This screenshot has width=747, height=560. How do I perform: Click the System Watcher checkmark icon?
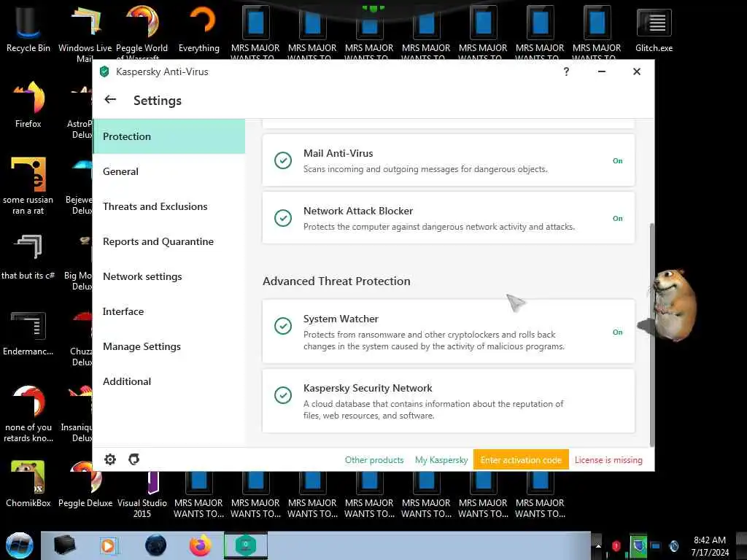tap(283, 326)
